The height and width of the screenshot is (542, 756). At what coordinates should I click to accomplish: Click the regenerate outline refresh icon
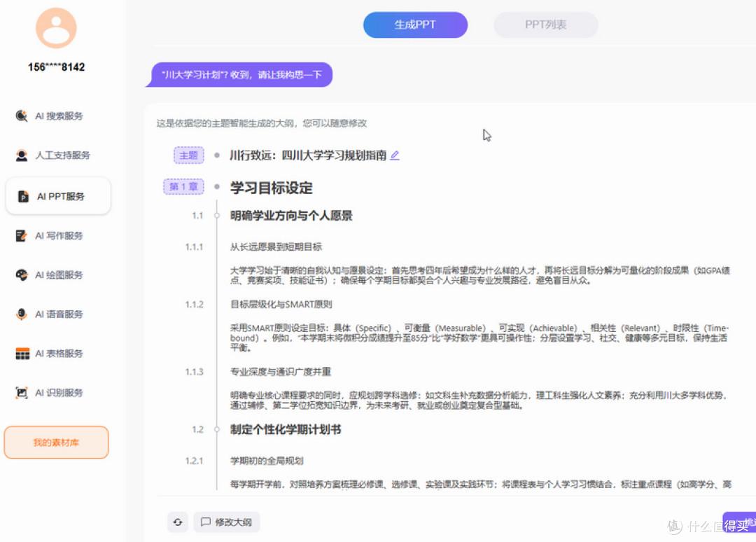tap(178, 522)
